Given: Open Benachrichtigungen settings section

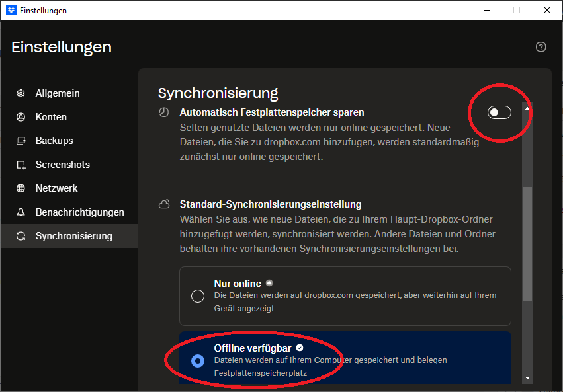Looking at the screenshot, I should [x=79, y=212].
